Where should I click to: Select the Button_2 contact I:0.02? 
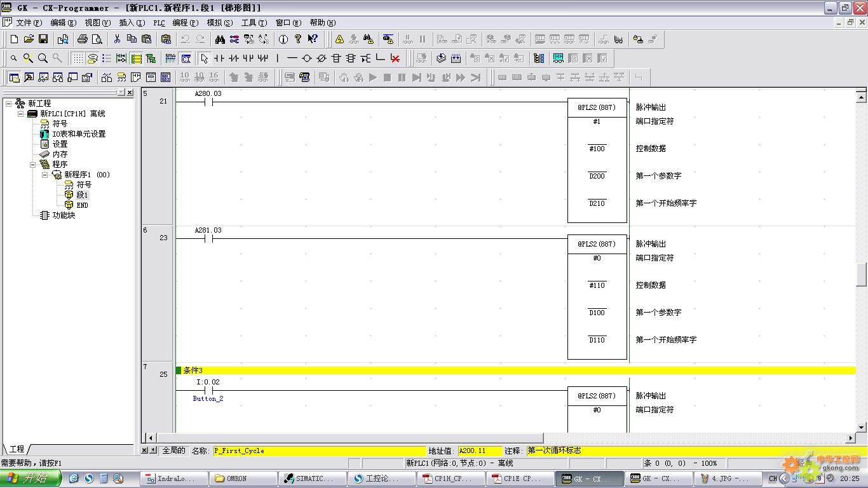[208, 390]
